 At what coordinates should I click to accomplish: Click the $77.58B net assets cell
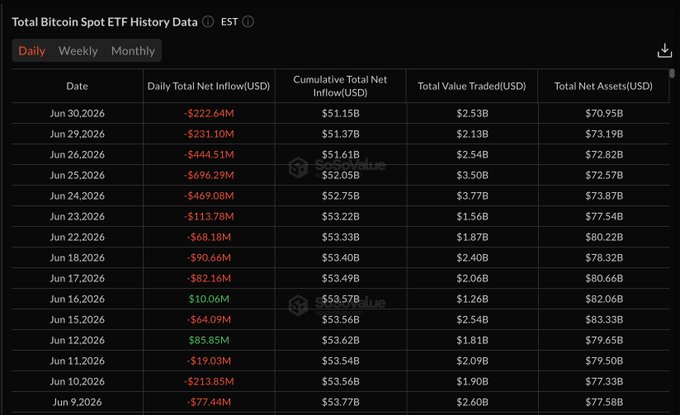click(604, 402)
